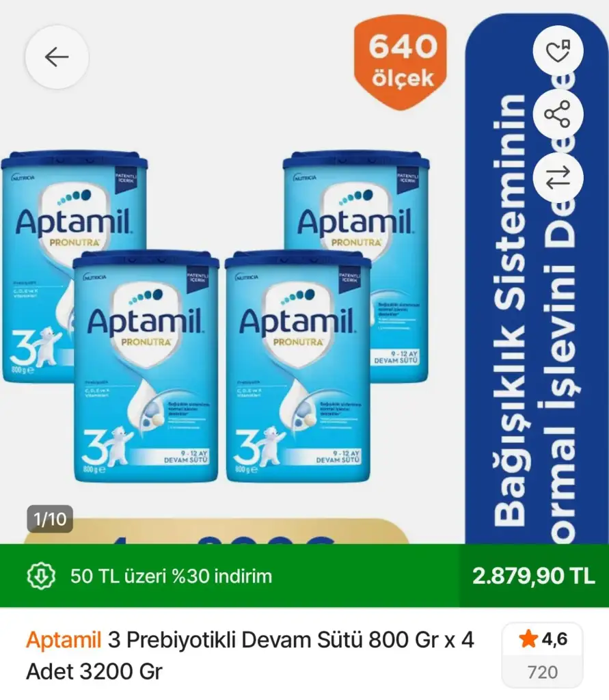609x700 pixels.
Task: Tap the front-right Aptamil can image
Action: tap(298, 366)
